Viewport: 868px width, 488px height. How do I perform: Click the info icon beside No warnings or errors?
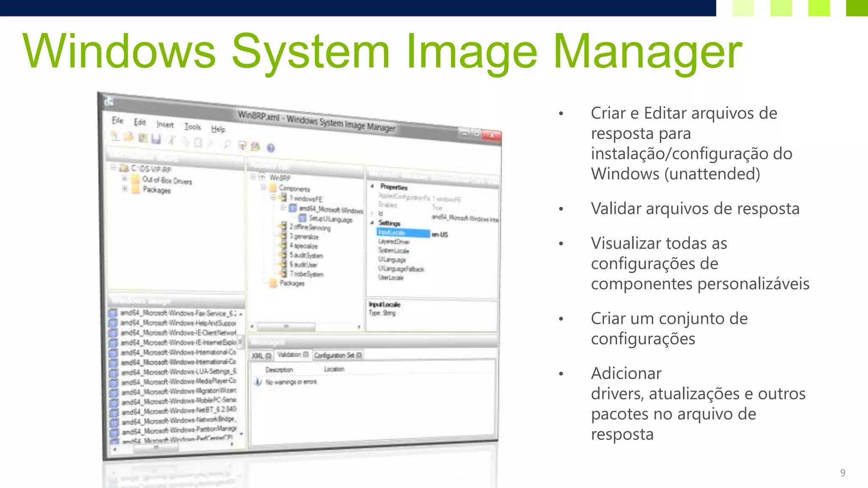pos(257,382)
